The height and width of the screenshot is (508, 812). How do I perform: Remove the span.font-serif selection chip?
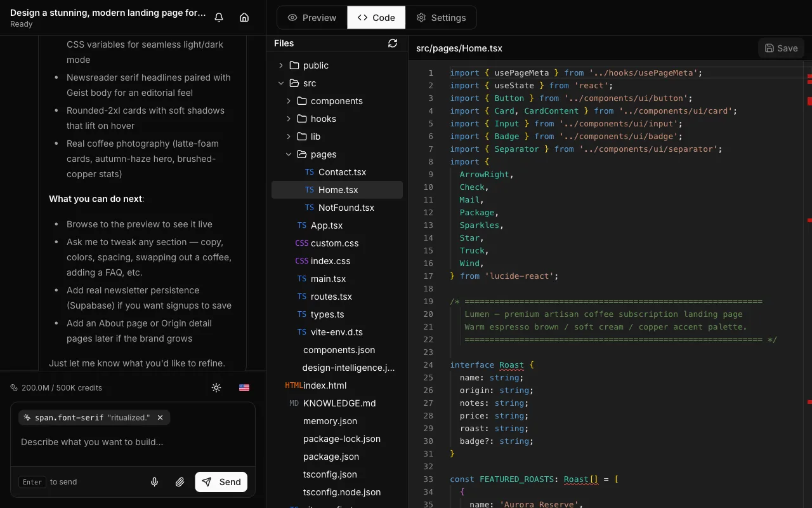coord(160,417)
